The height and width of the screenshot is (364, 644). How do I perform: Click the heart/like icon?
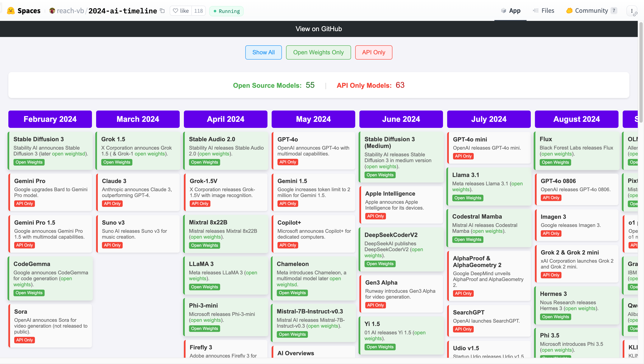(x=176, y=10)
